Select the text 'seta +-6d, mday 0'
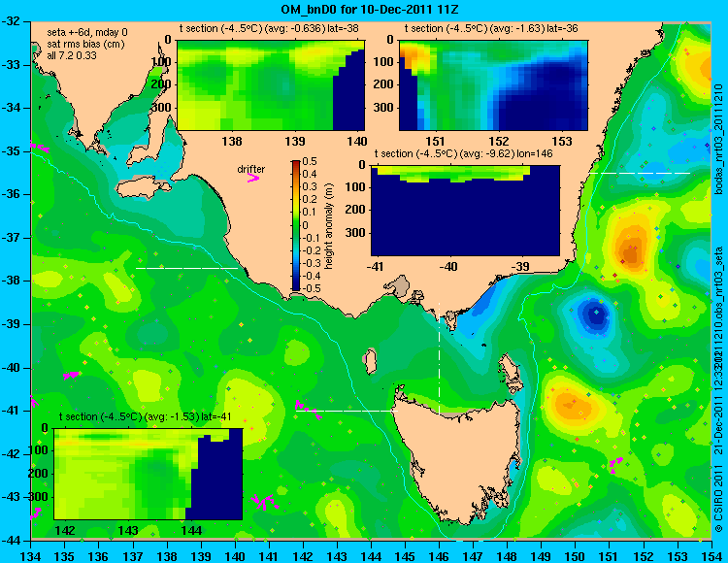Viewport: 728px width, 563px height. tap(87, 32)
